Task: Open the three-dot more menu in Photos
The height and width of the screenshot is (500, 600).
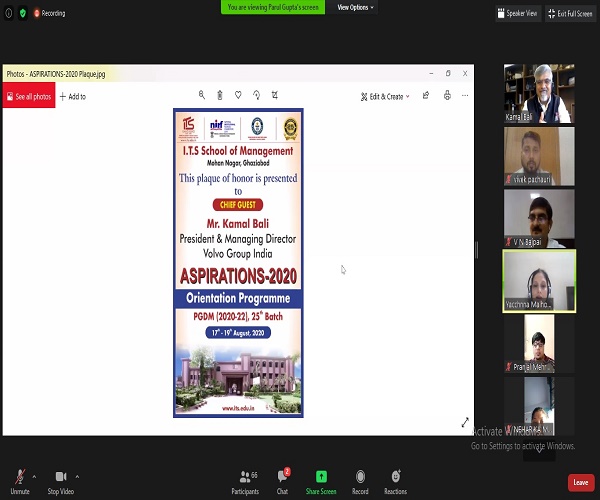Action: click(465, 95)
